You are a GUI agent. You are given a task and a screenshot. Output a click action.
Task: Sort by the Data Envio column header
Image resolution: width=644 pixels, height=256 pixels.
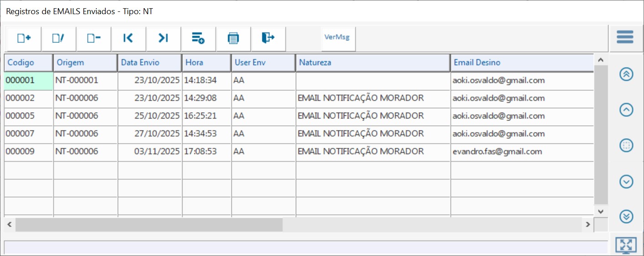tap(149, 63)
